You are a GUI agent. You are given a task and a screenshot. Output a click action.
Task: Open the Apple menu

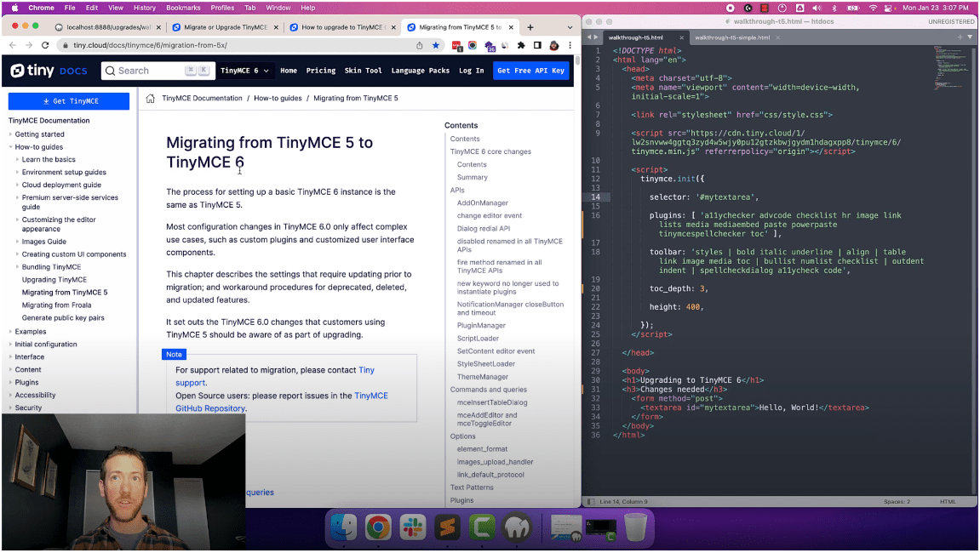(x=14, y=9)
